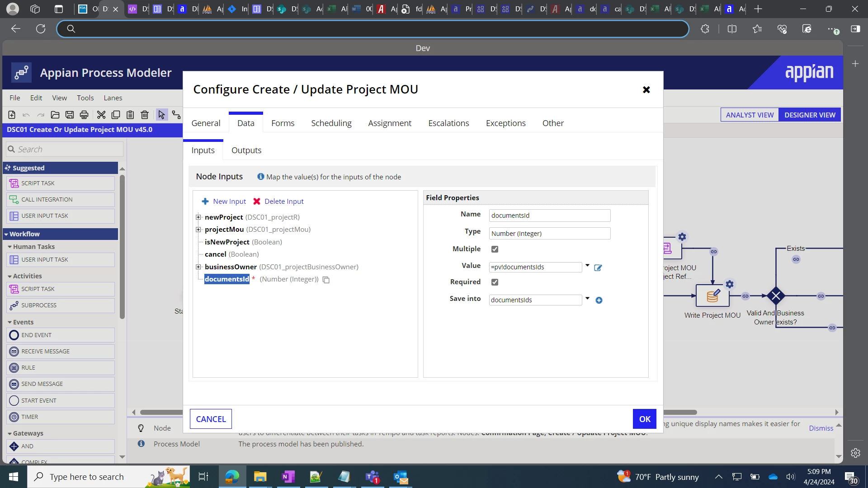Switch to the Scheduling tab
Image resolution: width=868 pixels, height=488 pixels.
click(x=331, y=123)
